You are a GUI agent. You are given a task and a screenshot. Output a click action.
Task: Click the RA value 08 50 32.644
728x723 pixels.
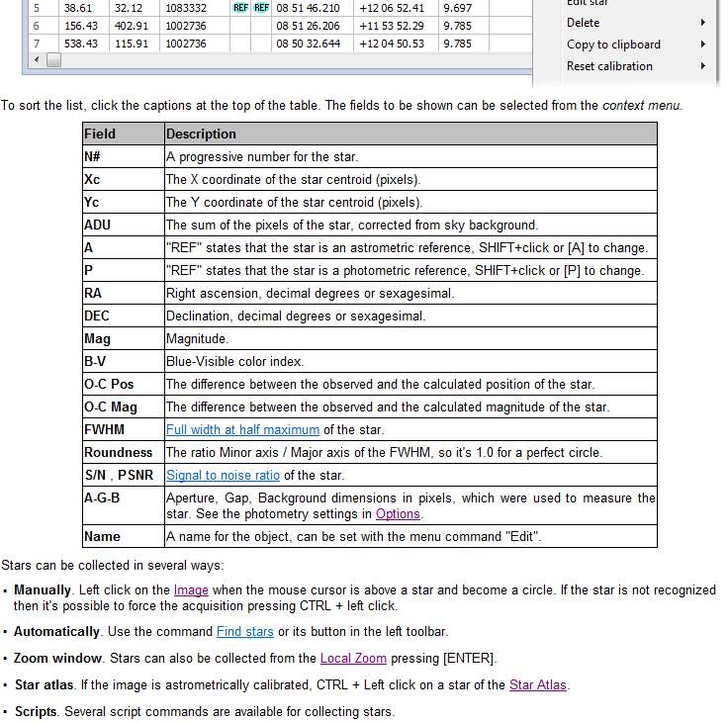click(308, 44)
